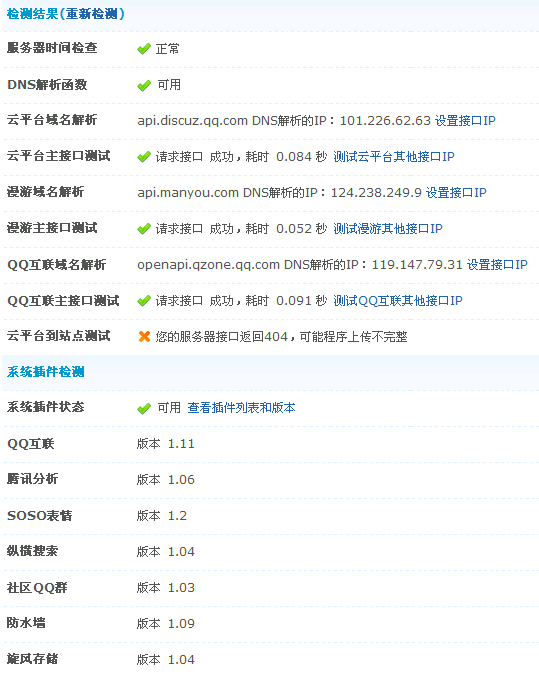This screenshot has height=692, width=539.
Task: Open 查看插件列表和版本 link
Action: pyautogui.click(x=241, y=408)
